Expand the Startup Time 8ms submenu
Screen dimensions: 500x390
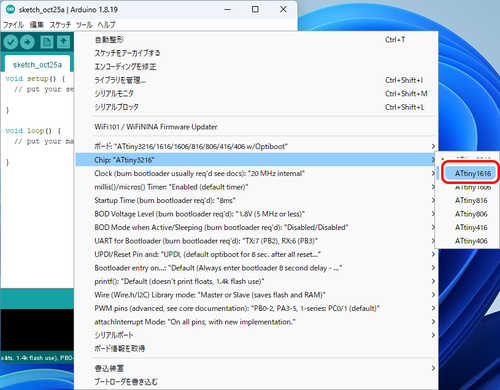[x=256, y=200]
